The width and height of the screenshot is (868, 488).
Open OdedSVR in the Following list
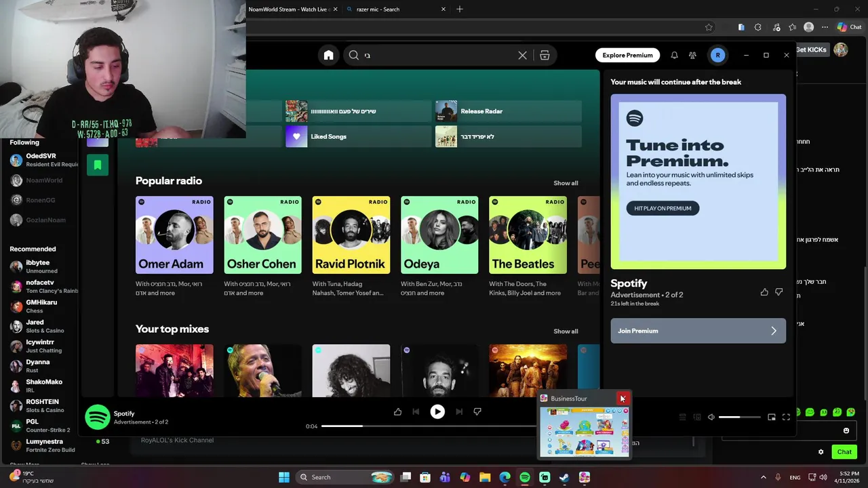(x=45, y=160)
